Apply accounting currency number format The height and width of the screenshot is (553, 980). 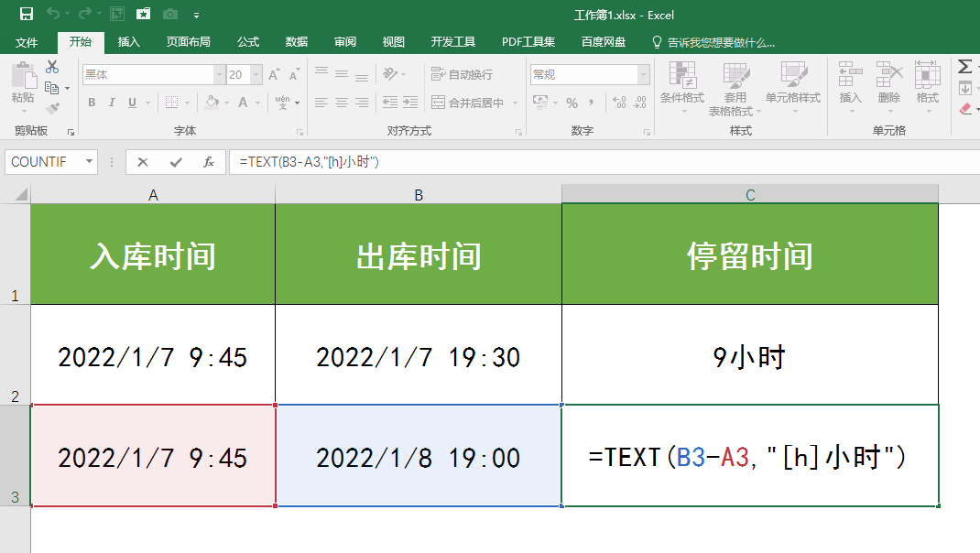coord(540,102)
